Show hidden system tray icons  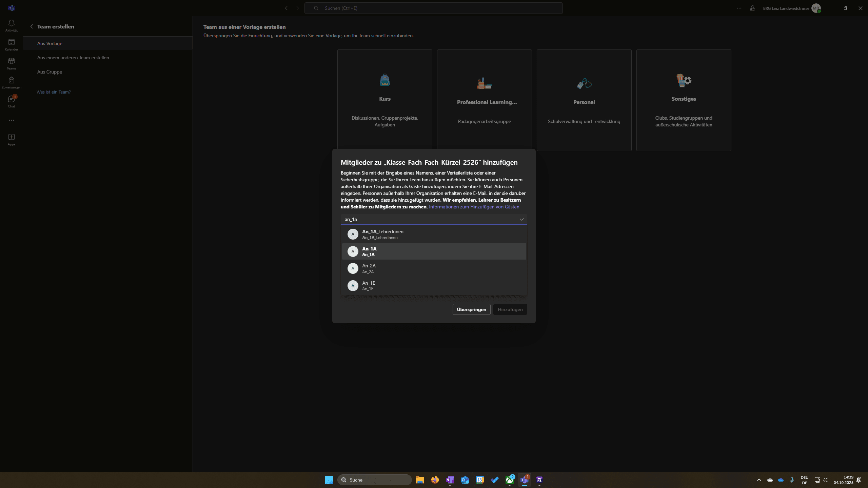(x=759, y=480)
